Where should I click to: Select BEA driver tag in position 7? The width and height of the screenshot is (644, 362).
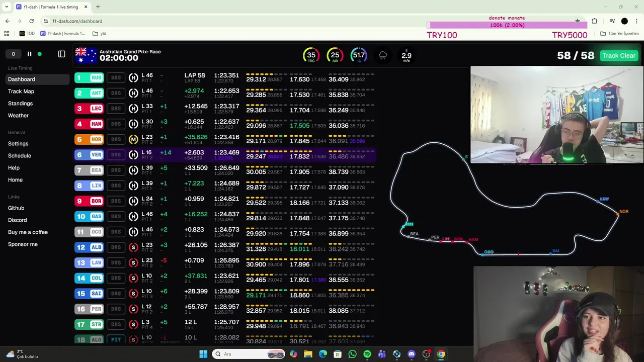point(90,170)
